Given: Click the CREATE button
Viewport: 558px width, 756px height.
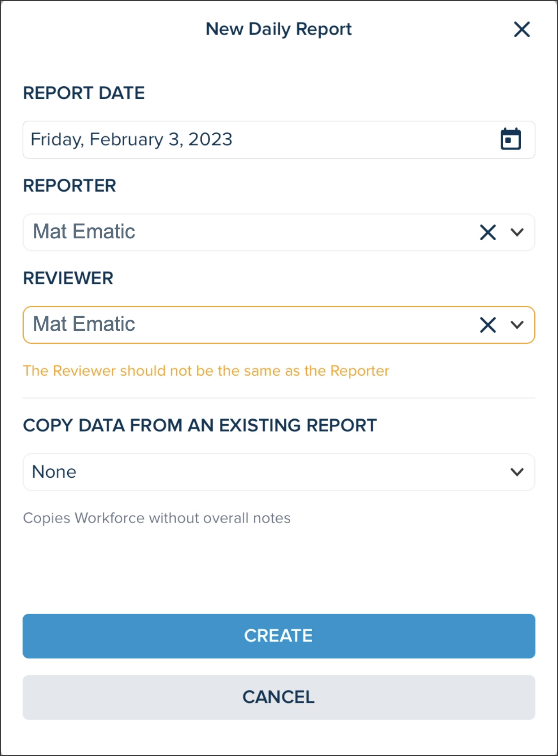Looking at the screenshot, I should click(279, 636).
